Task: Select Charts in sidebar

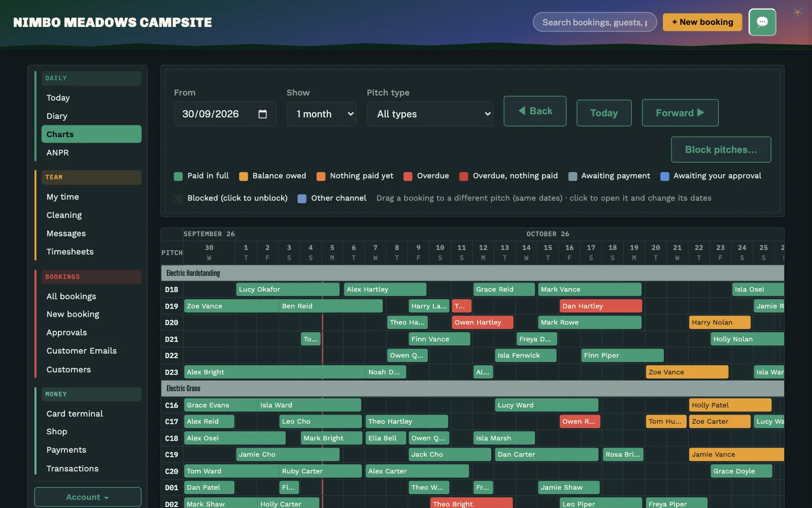Action: 91,134
